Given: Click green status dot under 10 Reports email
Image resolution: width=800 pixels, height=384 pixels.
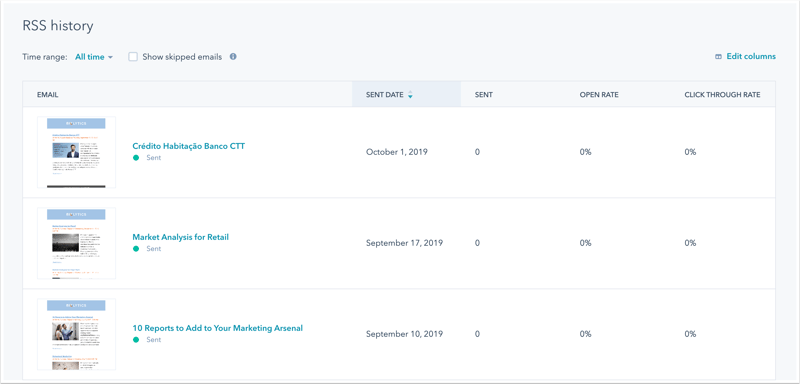Looking at the screenshot, I should (136, 340).
